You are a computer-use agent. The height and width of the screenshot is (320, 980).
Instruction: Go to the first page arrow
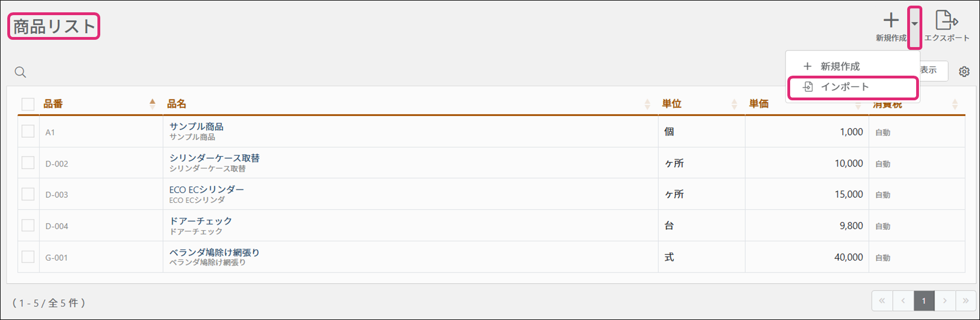click(882, 301)
